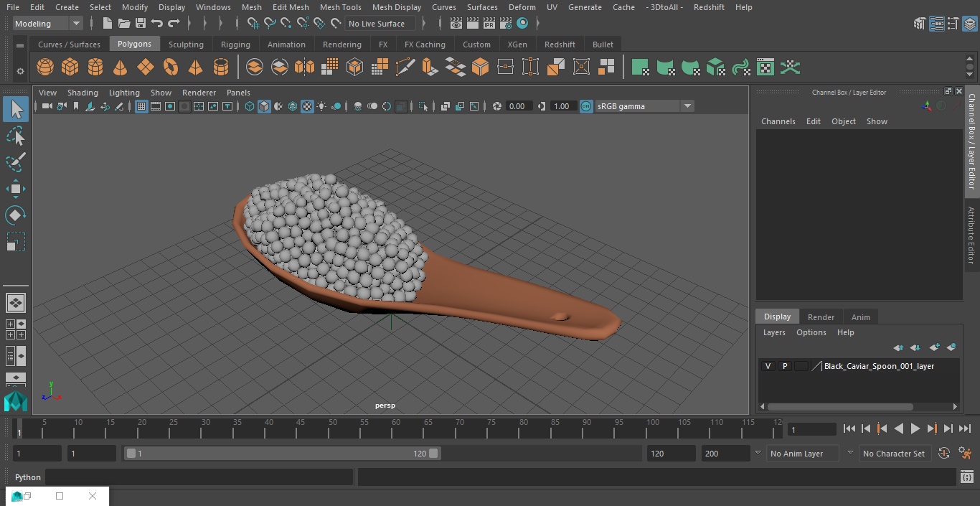Open the Script Editor icon
The height and width of the screenshot is (506, 980).
pyautogui.click(x=966, y=477)
